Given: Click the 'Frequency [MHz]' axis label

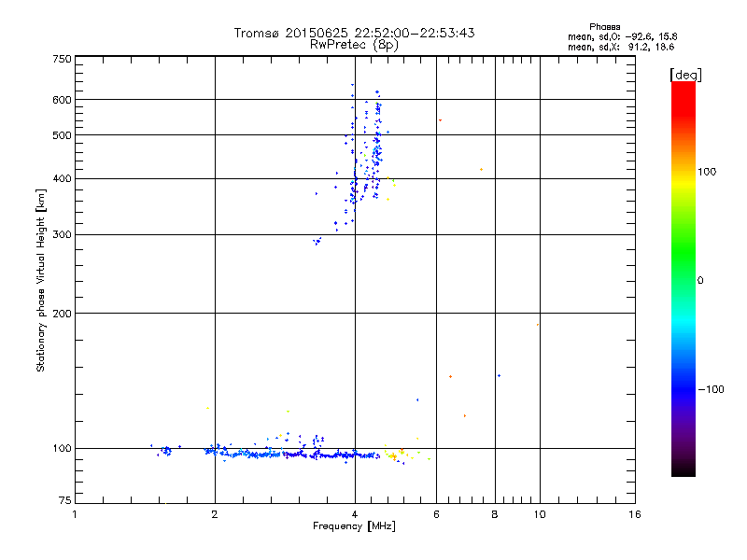Looking at the screenshot, I should click(354, 526).
